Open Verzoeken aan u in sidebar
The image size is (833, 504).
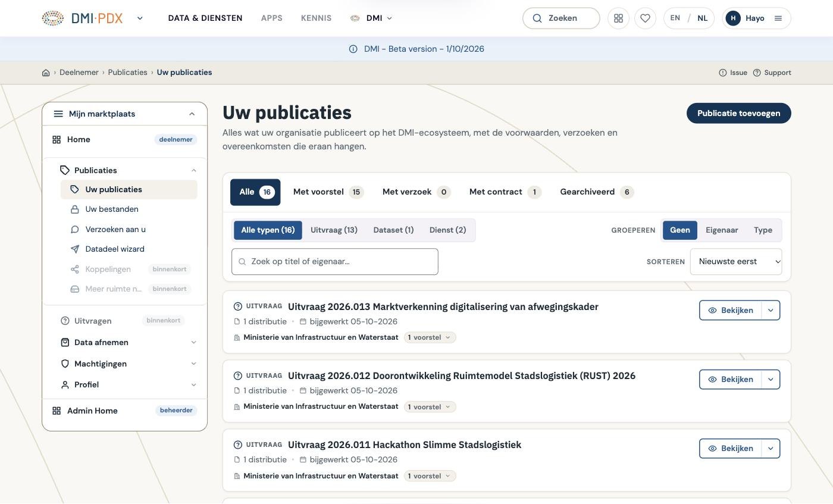(x=129, y=229)
